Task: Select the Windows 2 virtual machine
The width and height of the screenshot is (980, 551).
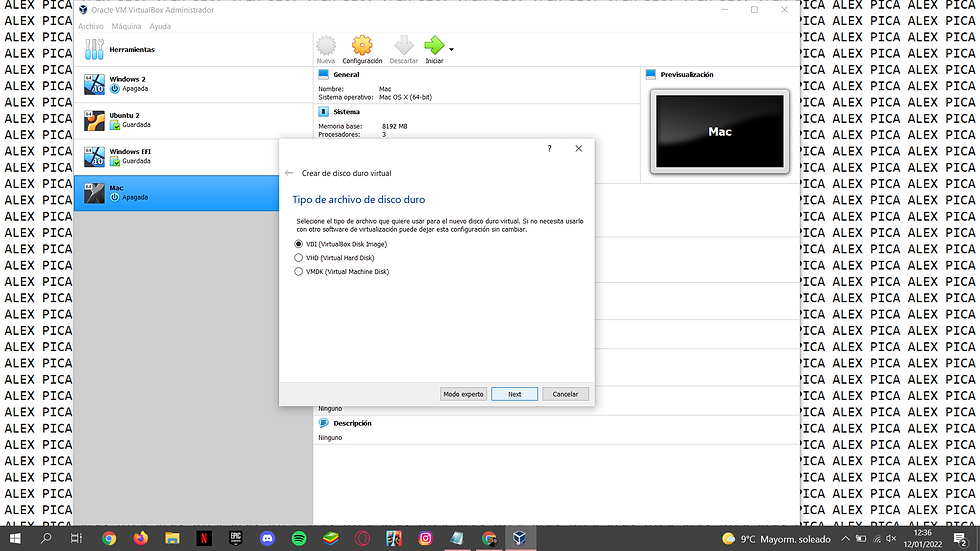Action: point(193,84)
